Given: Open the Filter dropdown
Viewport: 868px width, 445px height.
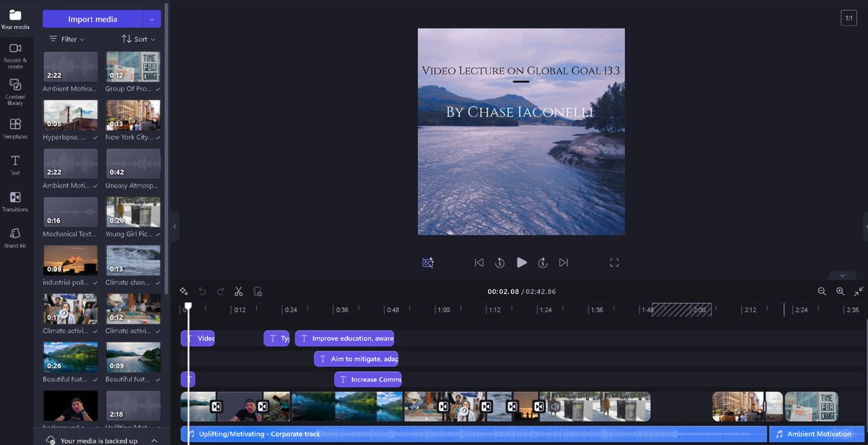Looking at the screenshot, I should 67,39.
